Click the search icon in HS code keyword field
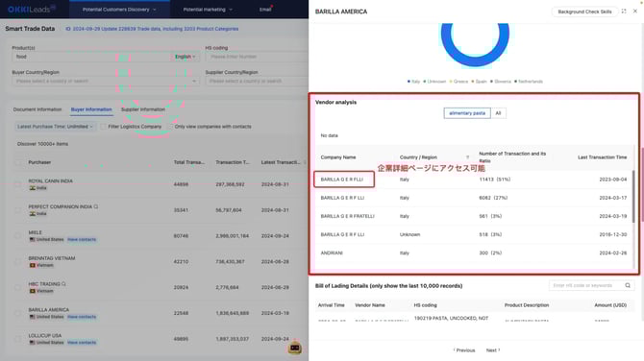644x361 pixels. click(x=628, y=285)
